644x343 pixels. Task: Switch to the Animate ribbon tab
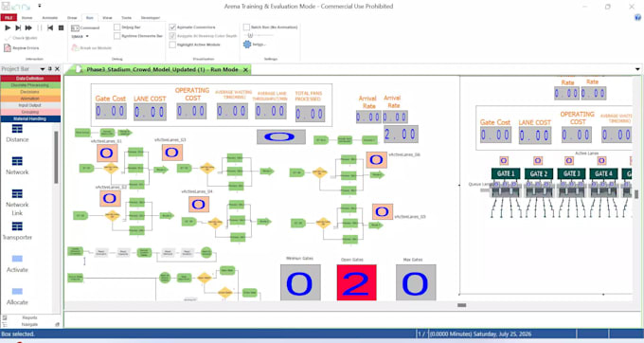click(x=50, y=18)
